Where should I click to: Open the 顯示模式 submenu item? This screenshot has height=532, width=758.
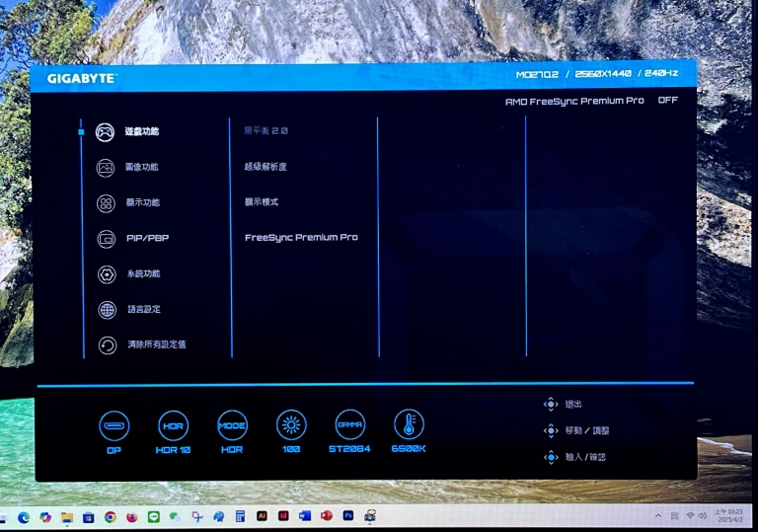[262, 202]
